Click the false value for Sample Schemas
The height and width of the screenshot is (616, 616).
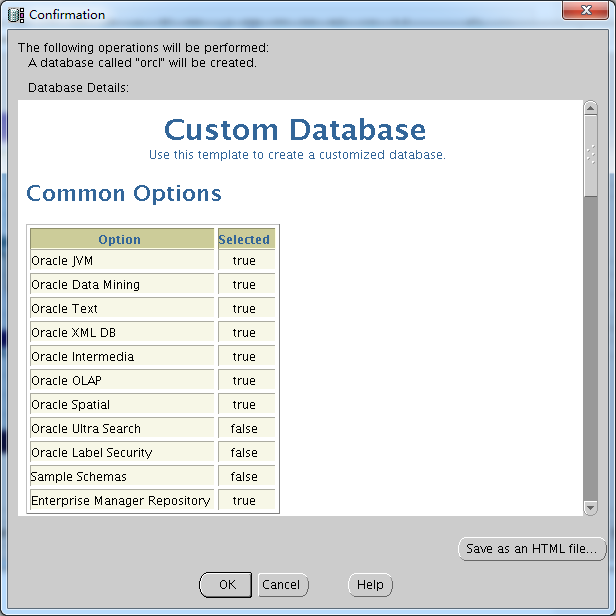(244, 477)
